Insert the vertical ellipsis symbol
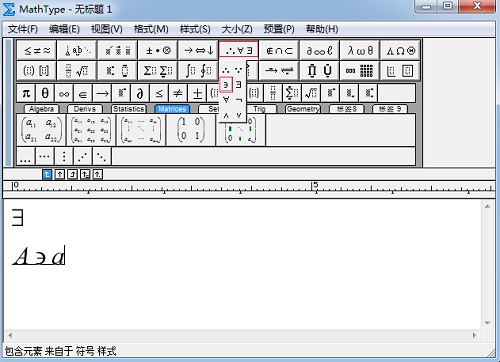 tap(64, 156)
